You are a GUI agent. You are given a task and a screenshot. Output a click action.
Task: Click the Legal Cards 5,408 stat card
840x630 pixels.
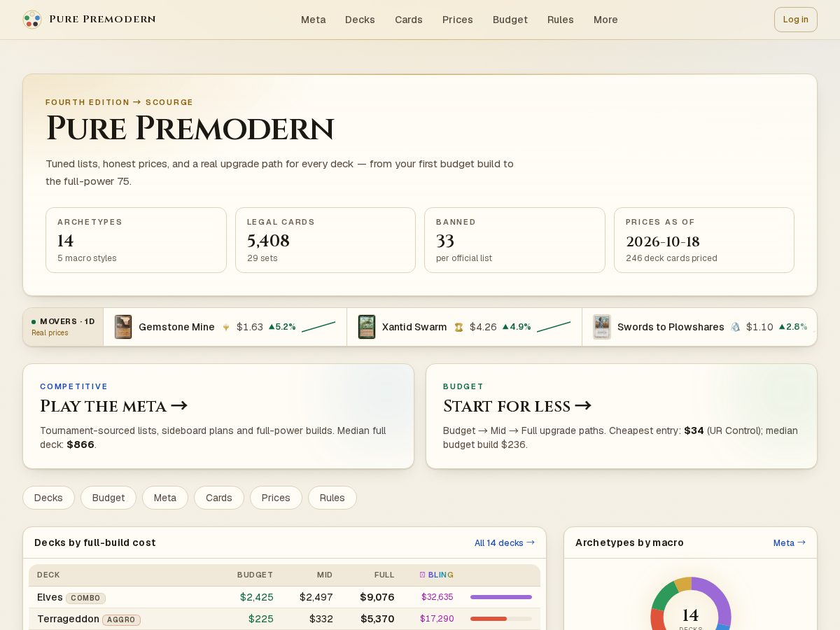pyautogui.click(x=325, y=240)
